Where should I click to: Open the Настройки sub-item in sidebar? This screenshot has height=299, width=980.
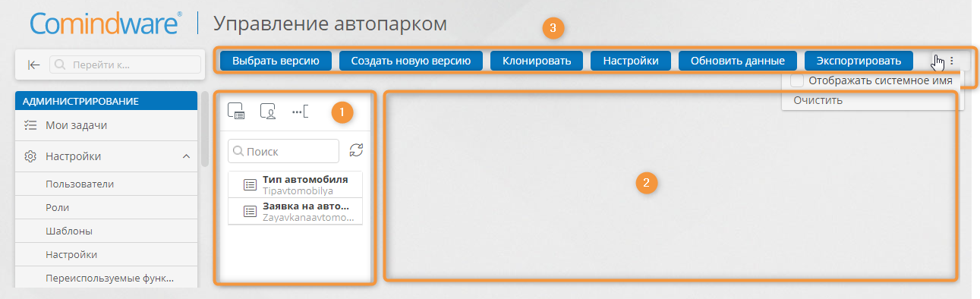tap(106, 254)
